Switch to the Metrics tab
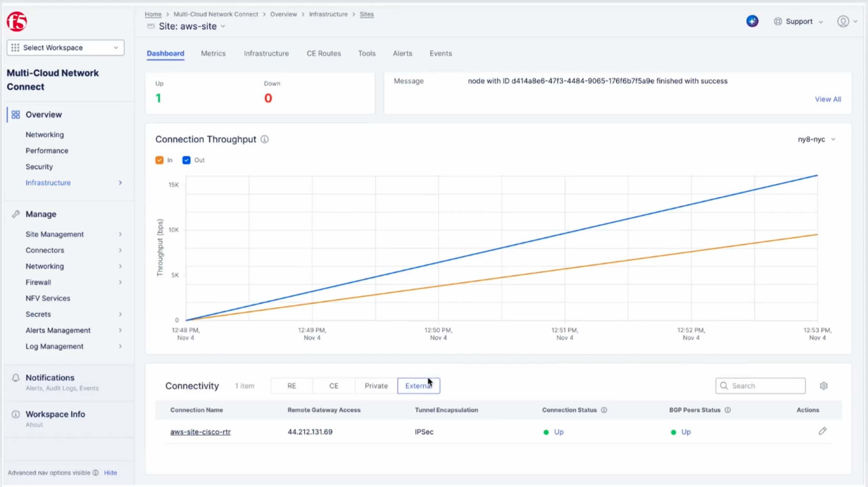 tap(213, 54)
